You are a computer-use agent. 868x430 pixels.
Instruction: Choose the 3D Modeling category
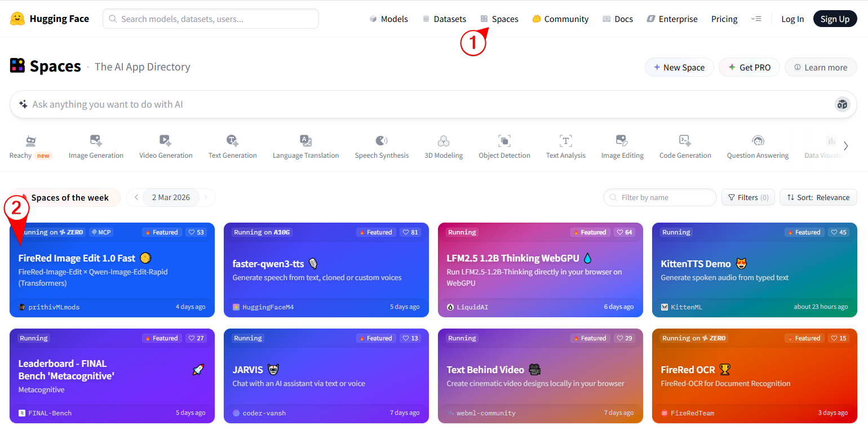click(444, 147)
